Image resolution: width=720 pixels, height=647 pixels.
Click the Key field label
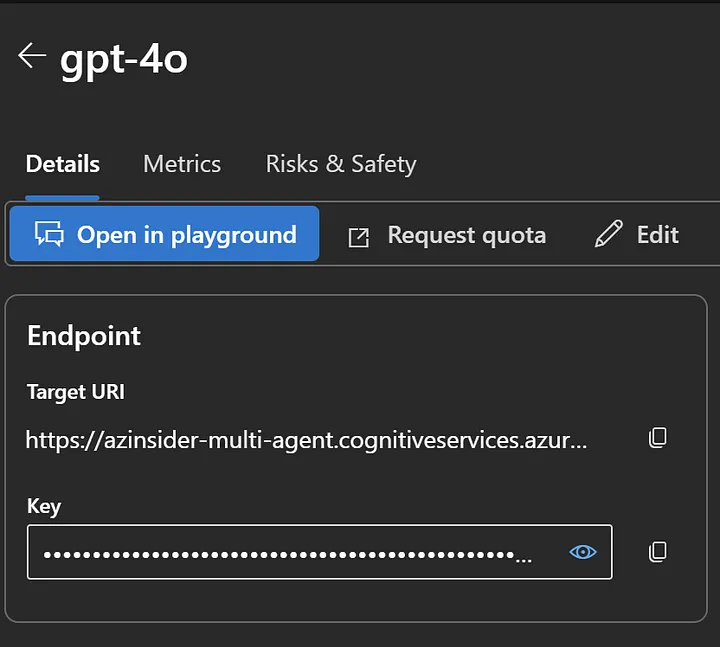(44, 506)
